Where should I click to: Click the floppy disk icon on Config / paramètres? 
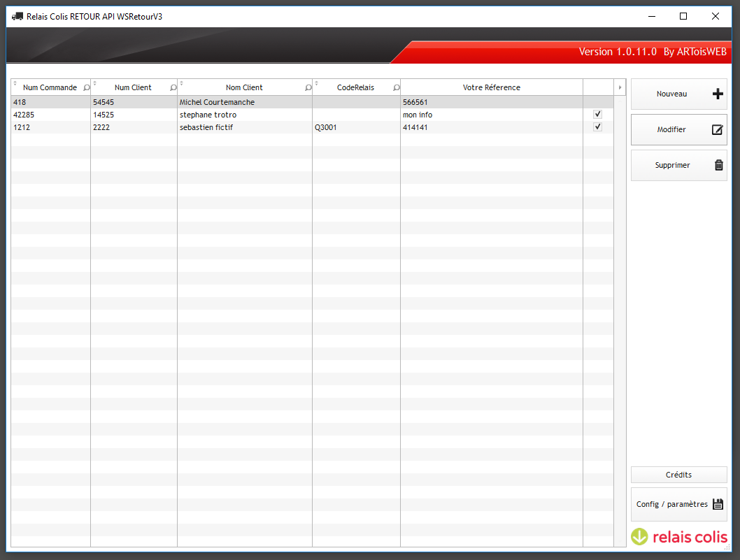718,504
